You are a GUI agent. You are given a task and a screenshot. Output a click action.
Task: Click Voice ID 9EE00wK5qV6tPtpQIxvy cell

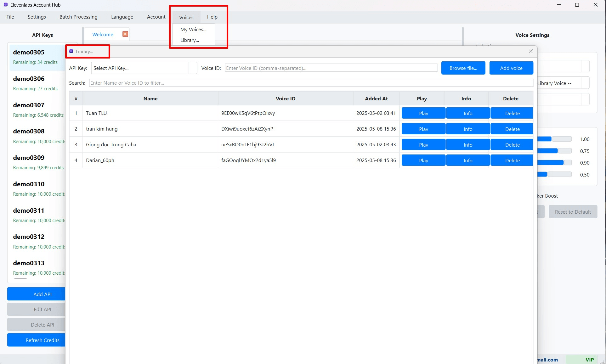pos(286,113)
